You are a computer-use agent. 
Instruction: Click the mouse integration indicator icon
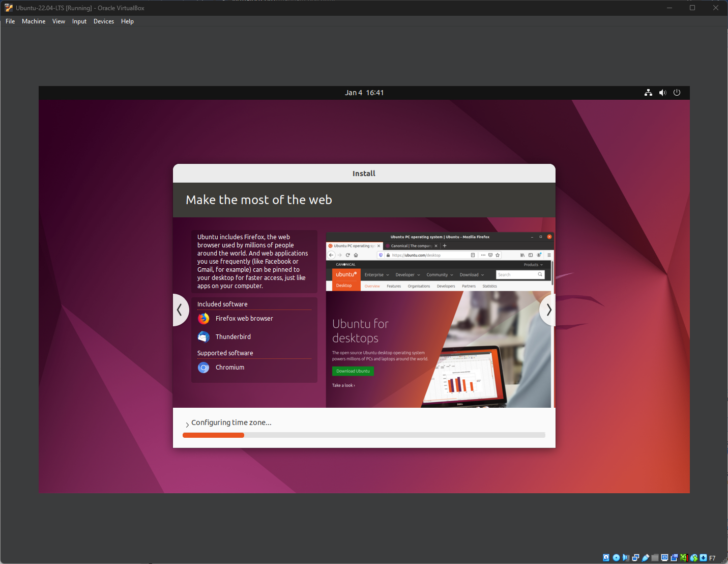tap(693, 558)
